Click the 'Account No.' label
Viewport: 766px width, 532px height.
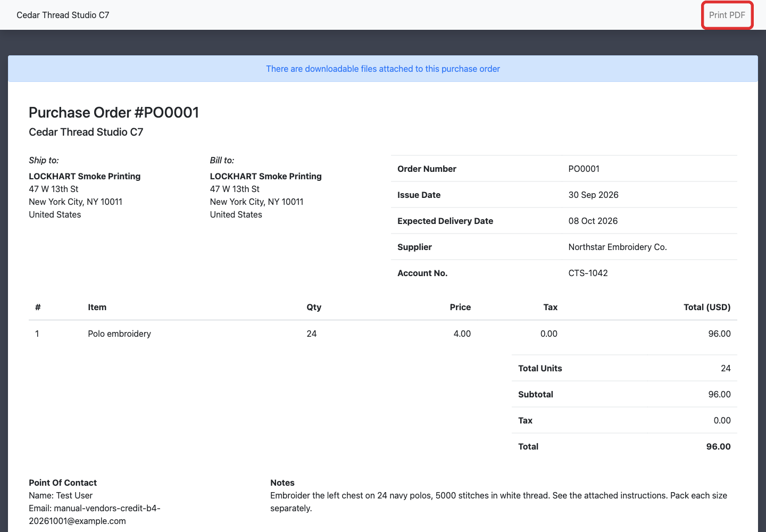point(422,273)
